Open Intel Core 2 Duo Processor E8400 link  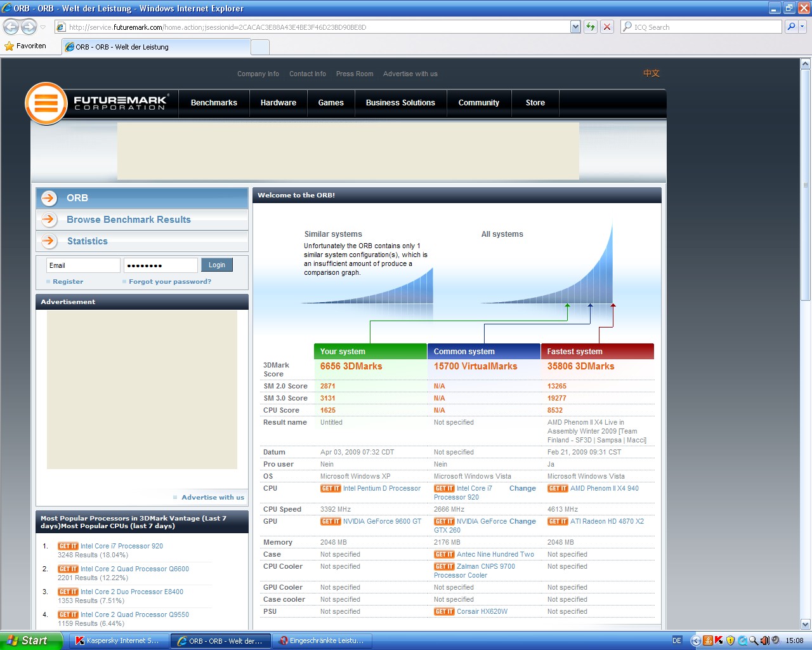click(132, 592)
